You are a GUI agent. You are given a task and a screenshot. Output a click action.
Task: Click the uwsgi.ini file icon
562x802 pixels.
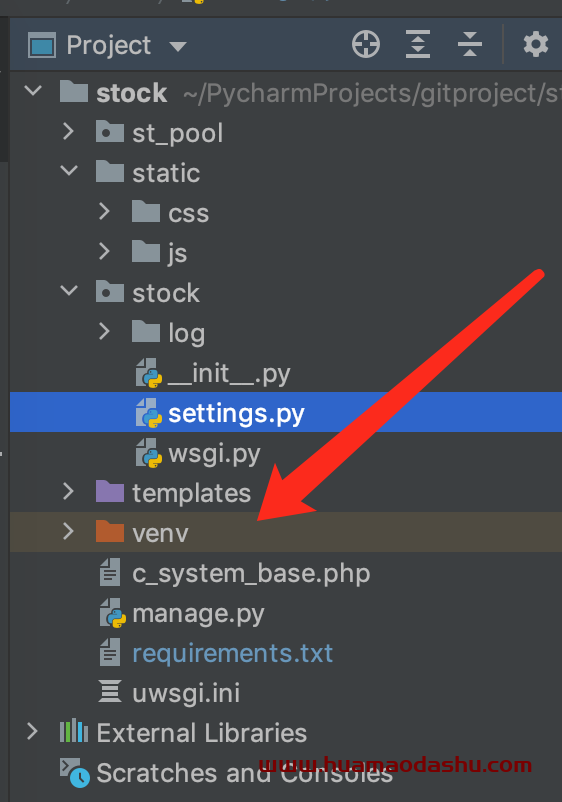click(109, 692)
